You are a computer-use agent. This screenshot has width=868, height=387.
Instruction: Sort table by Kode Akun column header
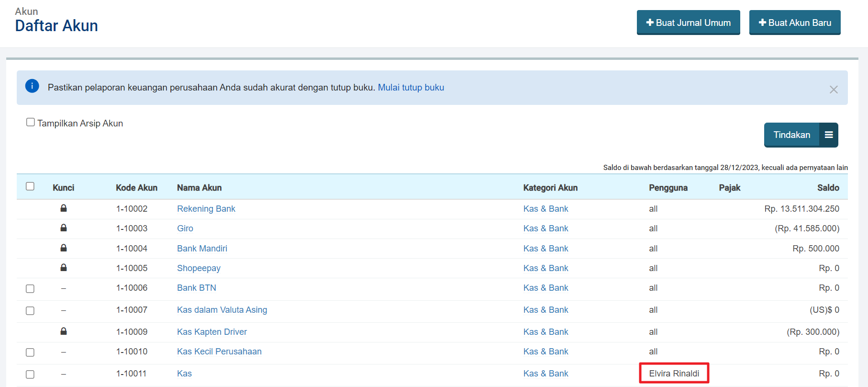coord(136,188)
